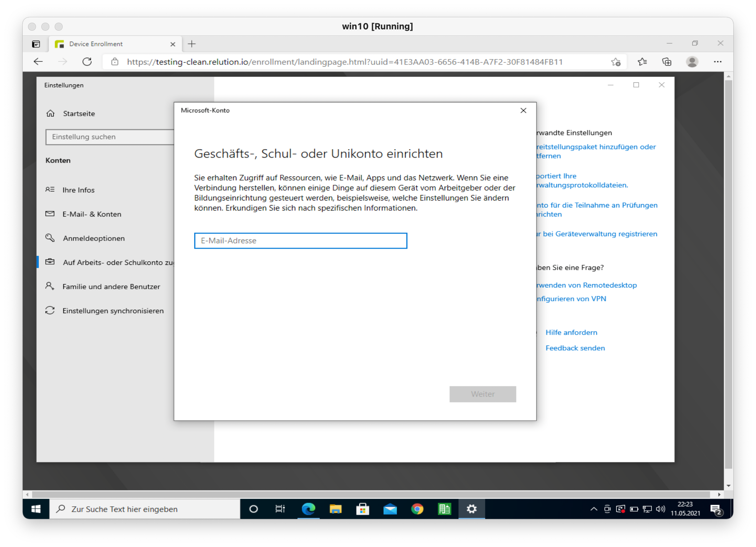Viewport: 756px width, 547px height.
Task: Open Auf Arbeits- oder Schulkonto page
Action: click(110, 262)
